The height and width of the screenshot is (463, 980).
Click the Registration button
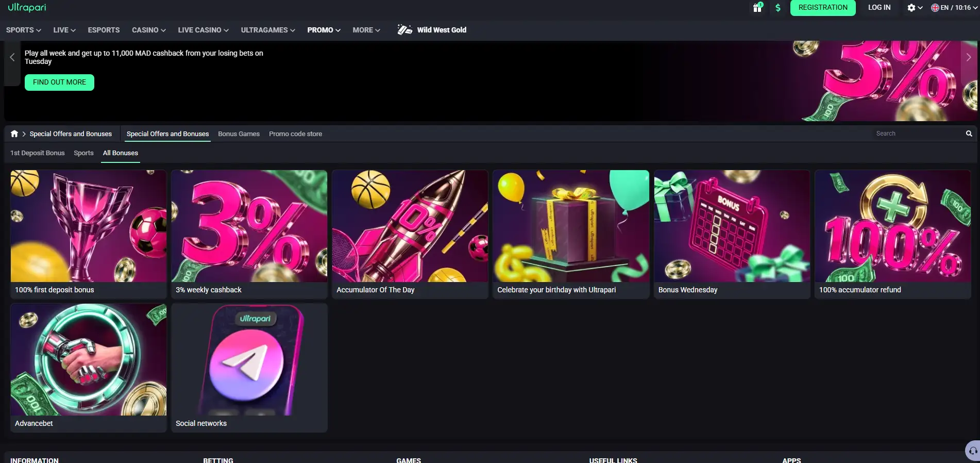[x=823, y=8]
